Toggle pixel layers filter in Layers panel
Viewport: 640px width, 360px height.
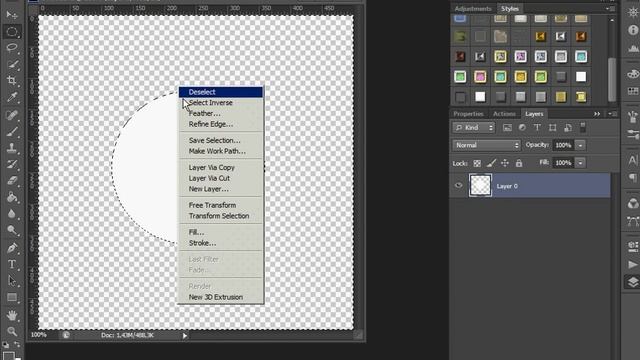coord(507,128)
